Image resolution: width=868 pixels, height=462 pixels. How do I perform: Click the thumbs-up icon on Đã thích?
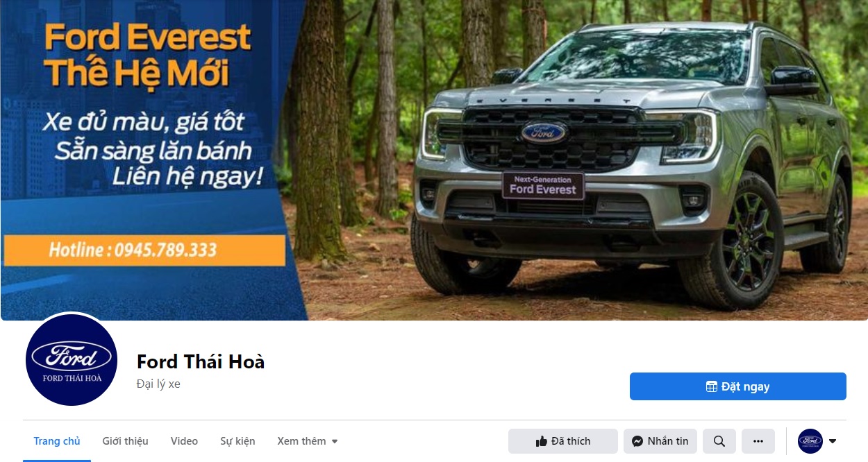[x=542, y=441]
